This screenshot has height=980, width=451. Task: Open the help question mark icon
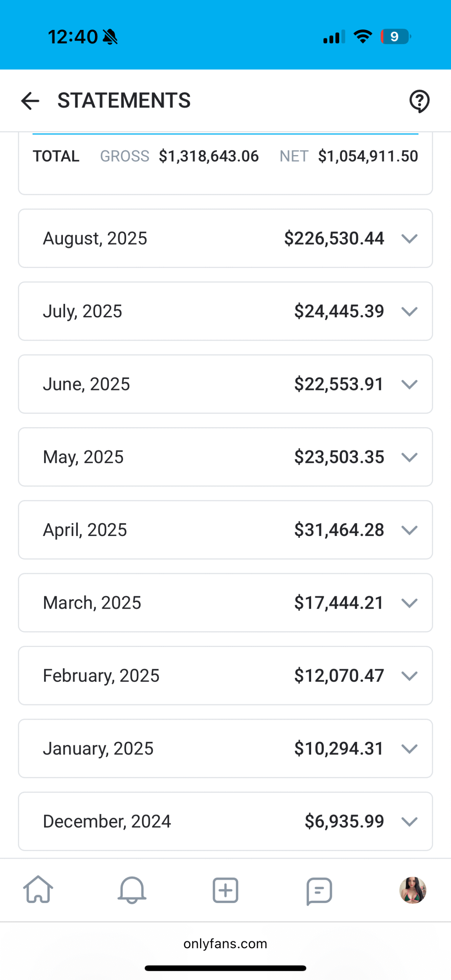(x=419, y=101)
